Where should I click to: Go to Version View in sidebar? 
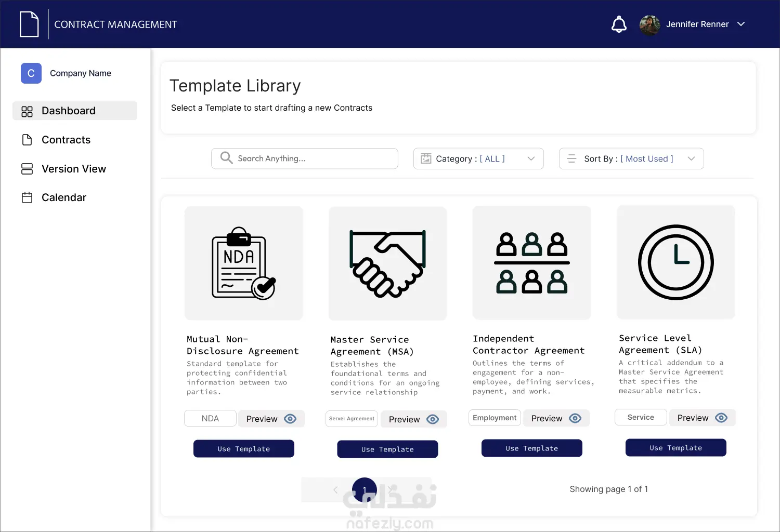[x=73, y=169]
